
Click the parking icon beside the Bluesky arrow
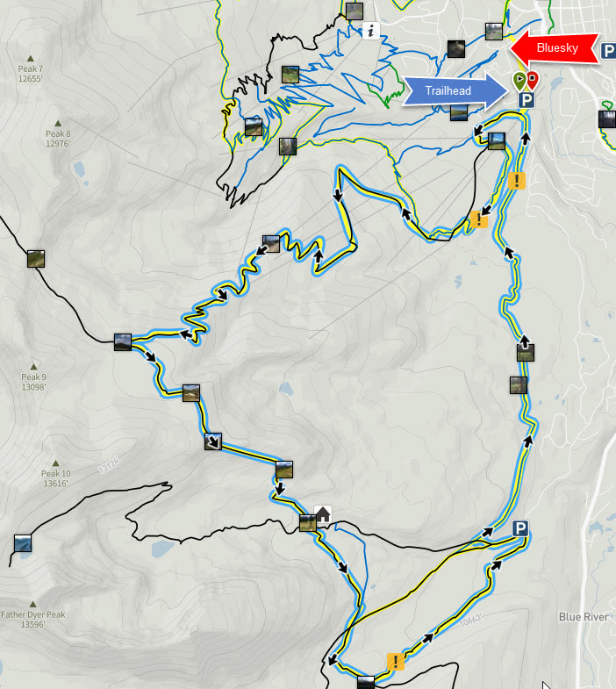coord(608,51)
